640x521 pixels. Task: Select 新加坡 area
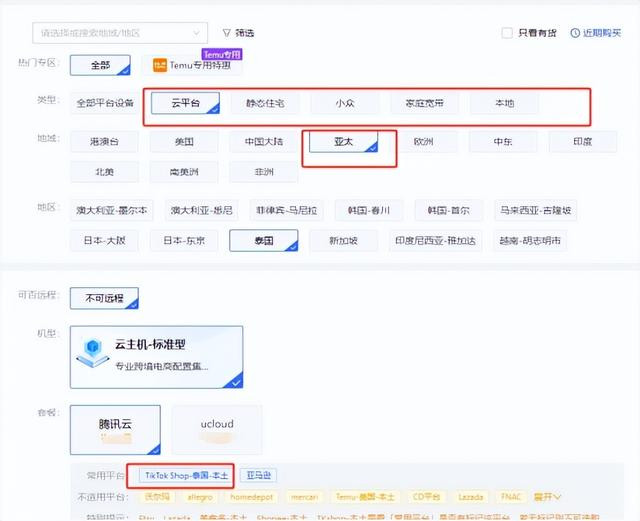(x=343, y=240)
